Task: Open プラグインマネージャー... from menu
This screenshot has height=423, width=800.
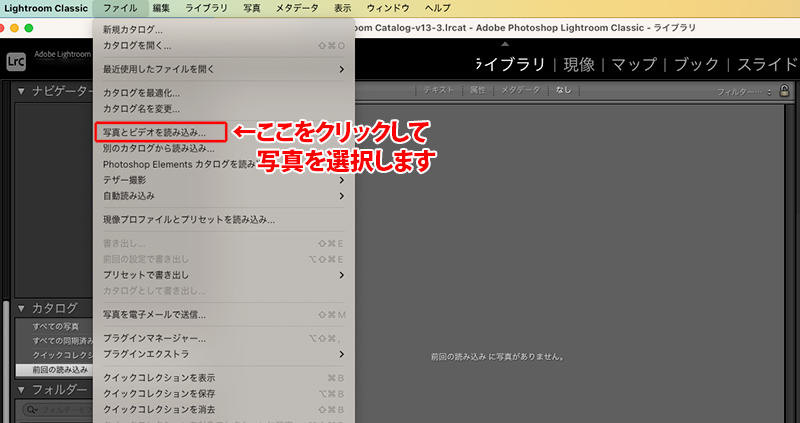Action: click(x=223, y=338)
